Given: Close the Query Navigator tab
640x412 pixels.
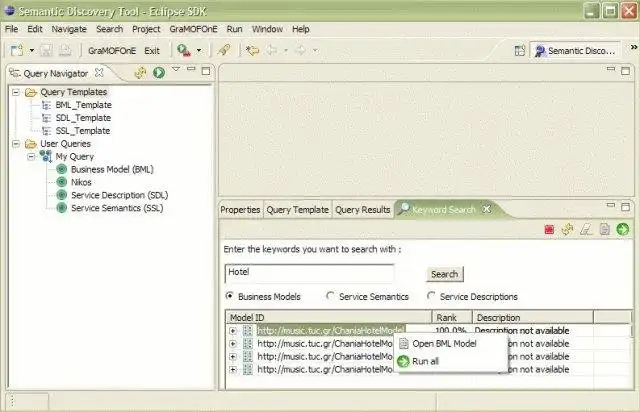Looking at the screenshot, I should point(99,73).
